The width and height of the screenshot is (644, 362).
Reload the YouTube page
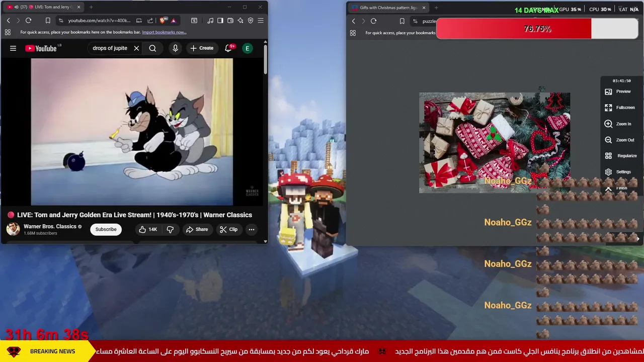(28, 21)
